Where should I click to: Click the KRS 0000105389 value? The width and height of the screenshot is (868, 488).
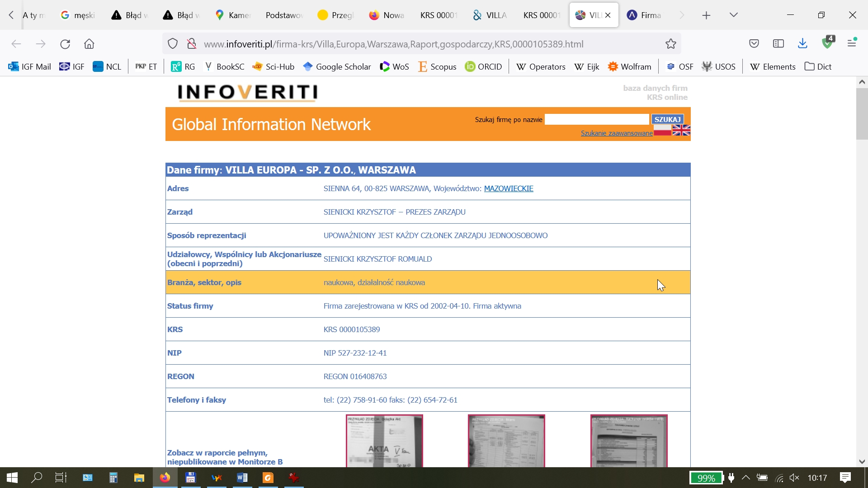point(352,329)
